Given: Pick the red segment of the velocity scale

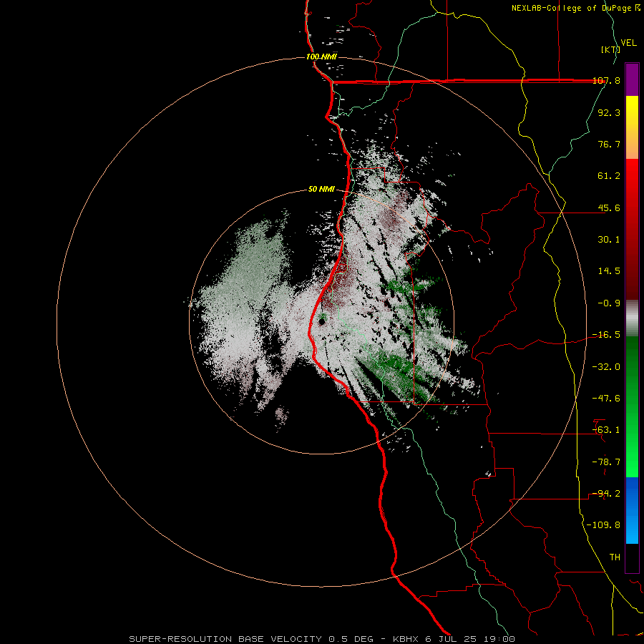Looking at the screenshot, I should tap(632, 229).
